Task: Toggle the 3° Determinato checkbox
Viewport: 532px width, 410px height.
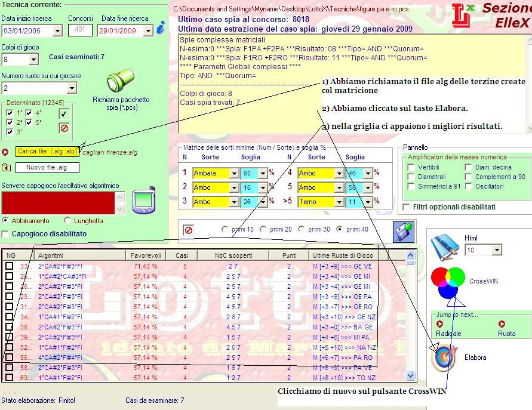Action: pyautogui.click(x=10, y=132)
